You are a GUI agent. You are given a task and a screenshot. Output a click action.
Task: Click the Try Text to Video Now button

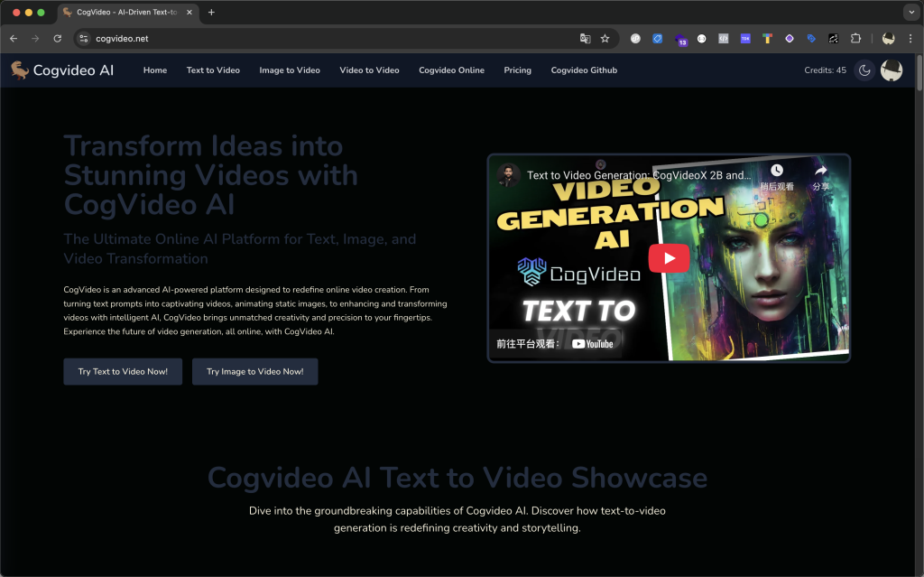point(123,371)
